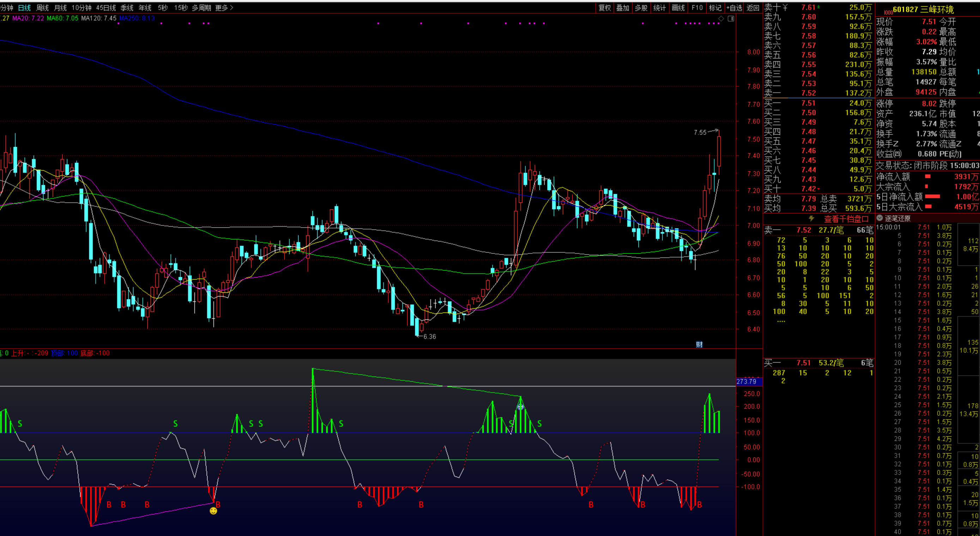Image resolution: width=980 pixels, height=536 pixels.
Task: Click the 买一 7.51 order row
Action: click(x=819, y=103)
